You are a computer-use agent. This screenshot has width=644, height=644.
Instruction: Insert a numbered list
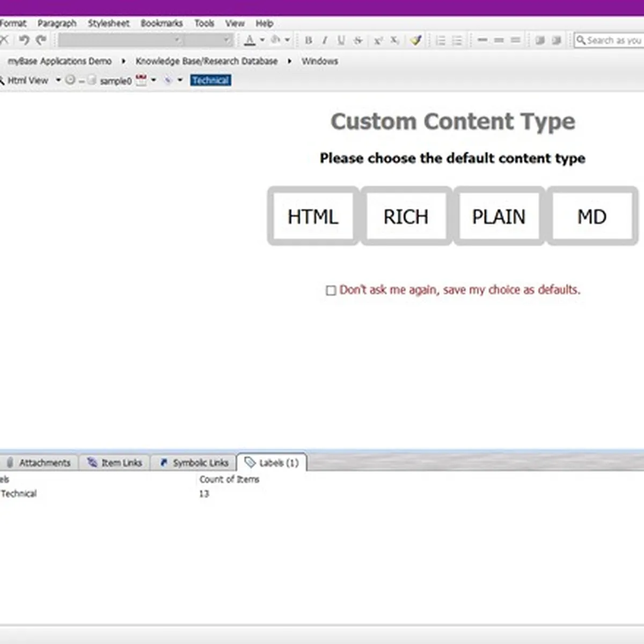point(441,40)
